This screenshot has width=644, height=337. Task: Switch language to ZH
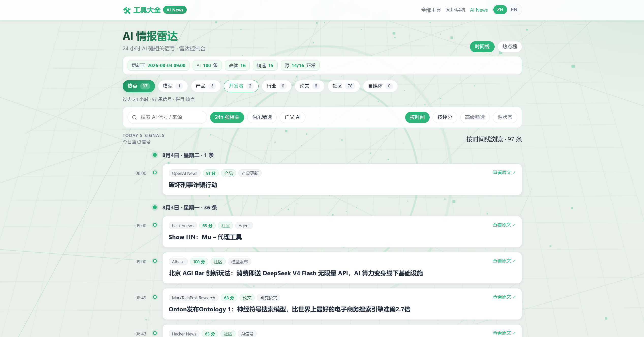[500, 10]
